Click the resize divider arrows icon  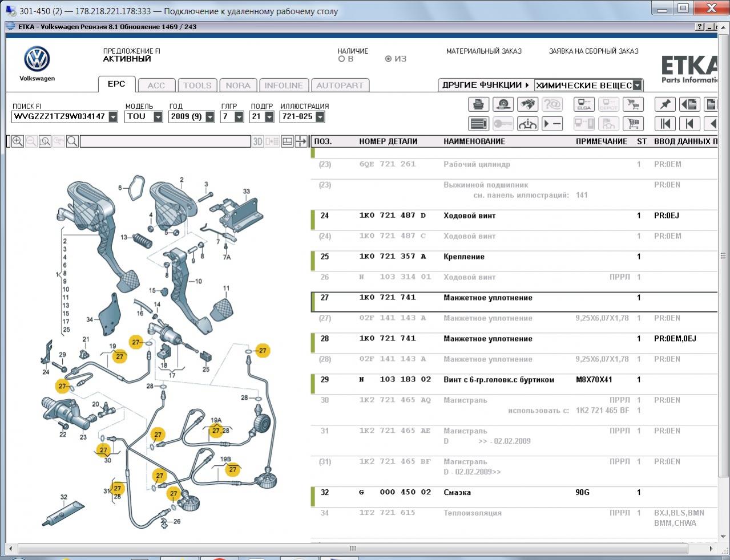[x=301, y=141]
